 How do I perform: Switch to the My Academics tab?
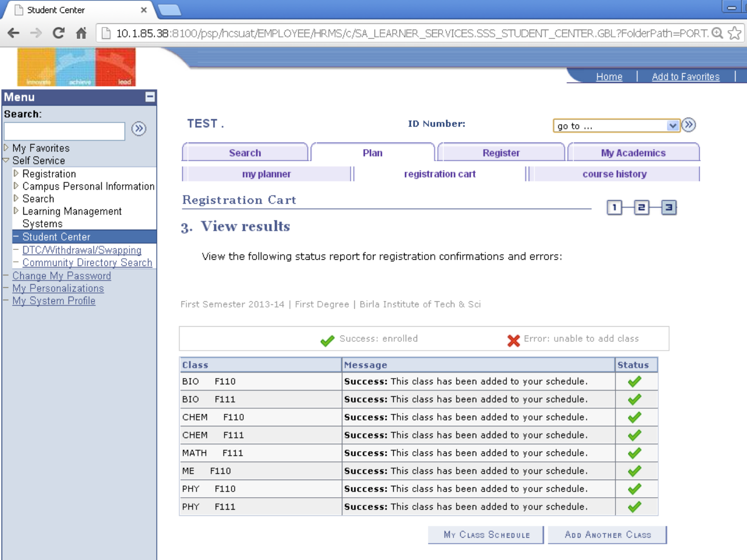tap(633, 153)
